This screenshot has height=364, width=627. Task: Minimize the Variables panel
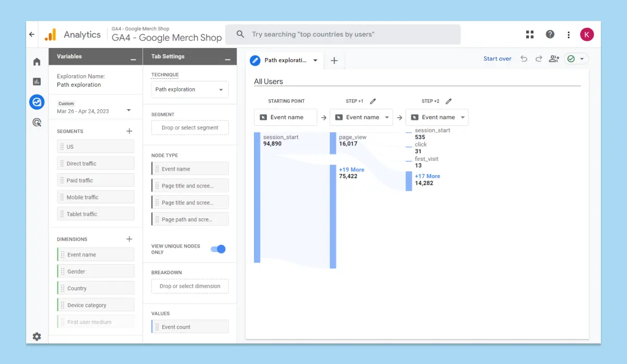tap(133, 60)
